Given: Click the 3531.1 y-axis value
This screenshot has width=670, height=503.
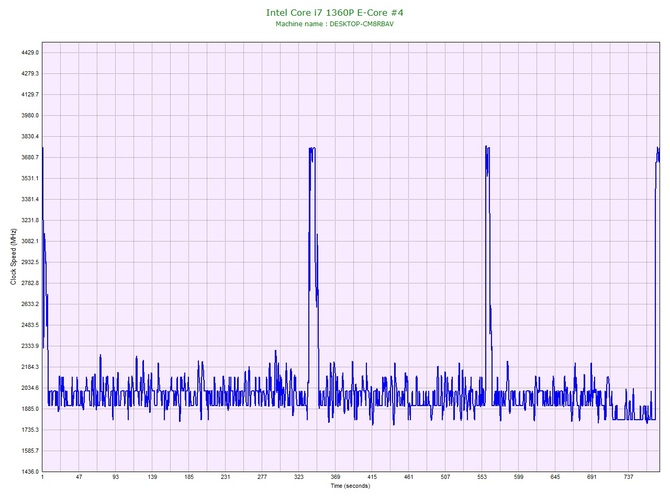Looking at the screenshot, I should [30, 178].
